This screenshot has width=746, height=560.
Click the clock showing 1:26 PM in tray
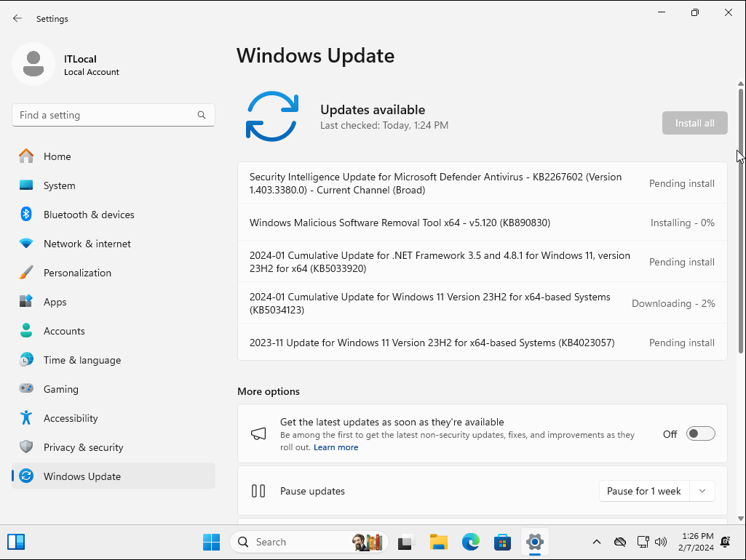[x=697, y=542]
